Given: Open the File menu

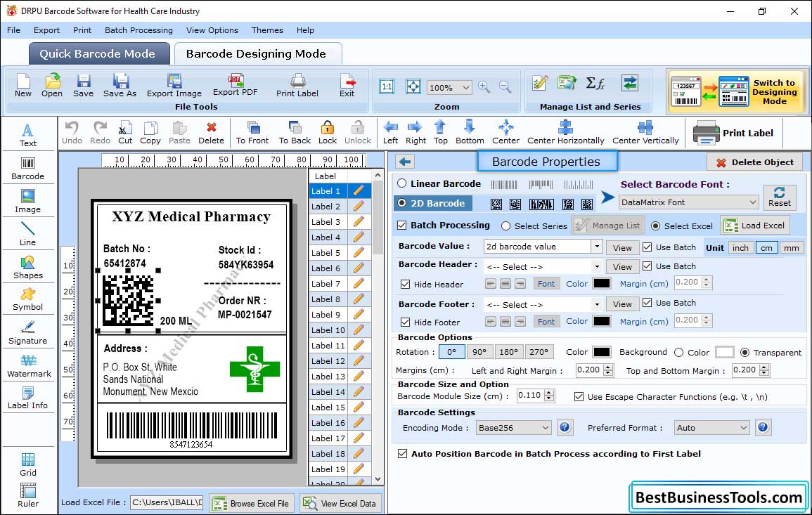Looking at the screenshot, I should click(x=13, y=30).
